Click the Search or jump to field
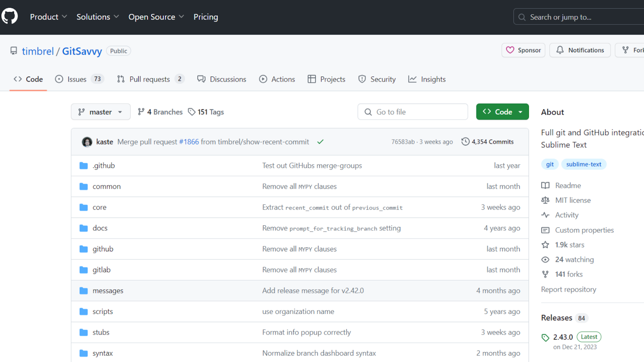 point(579,17)
